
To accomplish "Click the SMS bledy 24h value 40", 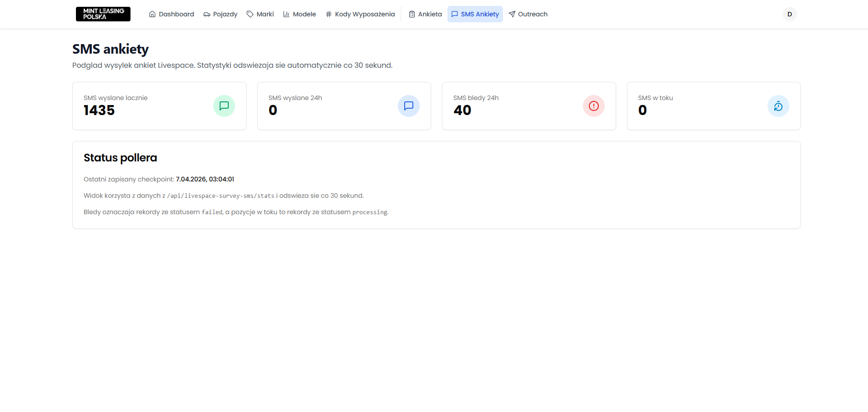I will [462, 111].
